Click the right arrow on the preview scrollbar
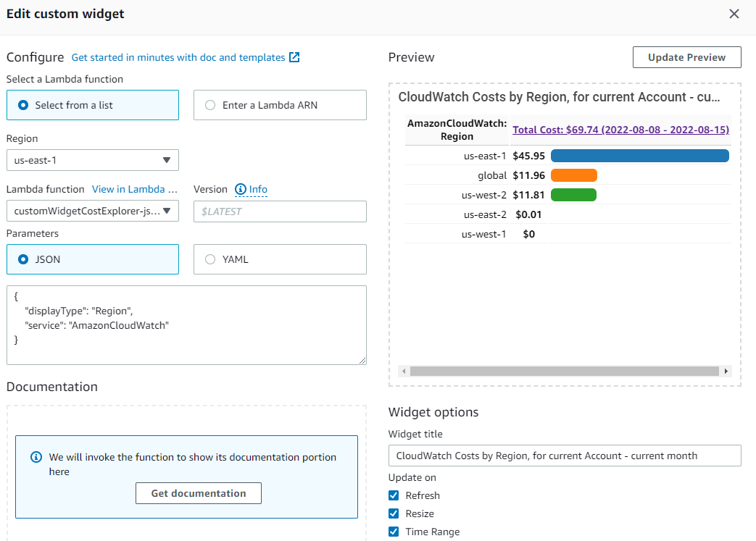Viewport: 756px width, 541px height. click(726, 371)
